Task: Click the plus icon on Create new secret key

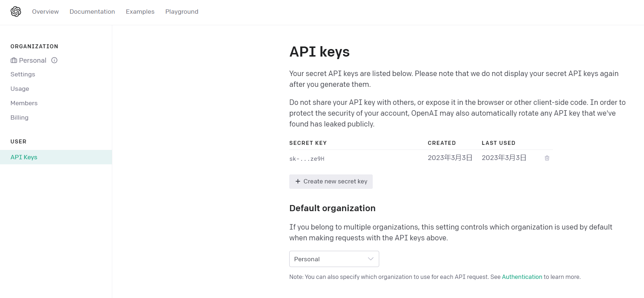Action: click(298, 181)
